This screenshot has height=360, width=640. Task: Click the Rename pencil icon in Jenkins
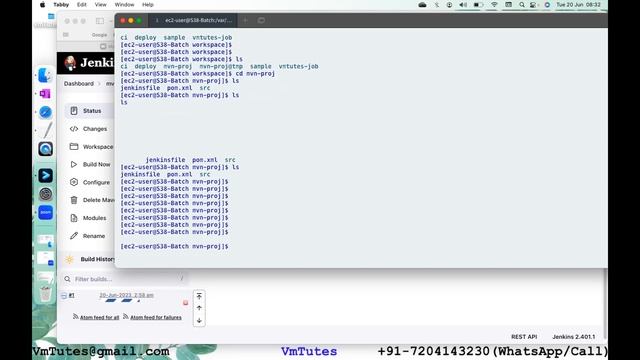click(74, 236)
